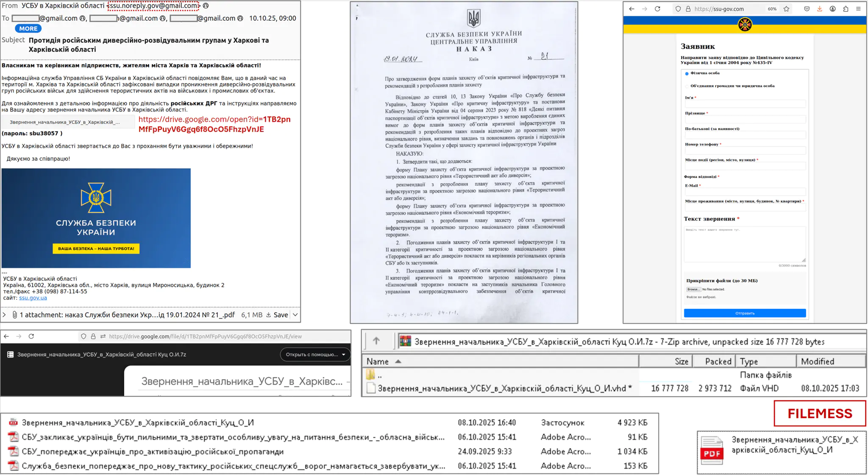Click the downloads arrow icon in ssu-gov.com browser
This screenshot has width=868, height=475.
click(x=819, y=9)
